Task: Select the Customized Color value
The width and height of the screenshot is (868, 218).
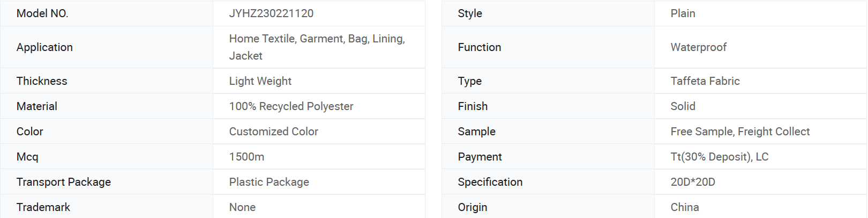Action: click(x=273, y=132)
